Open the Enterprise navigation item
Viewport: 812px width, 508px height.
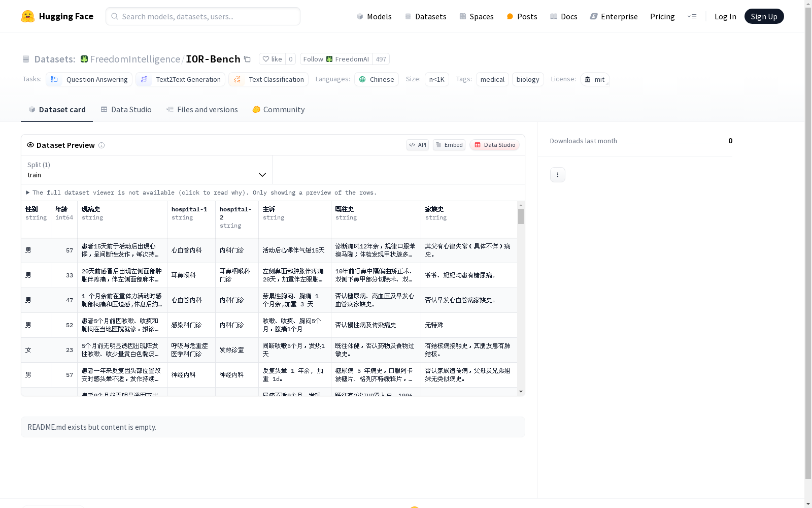click(614, 16)
